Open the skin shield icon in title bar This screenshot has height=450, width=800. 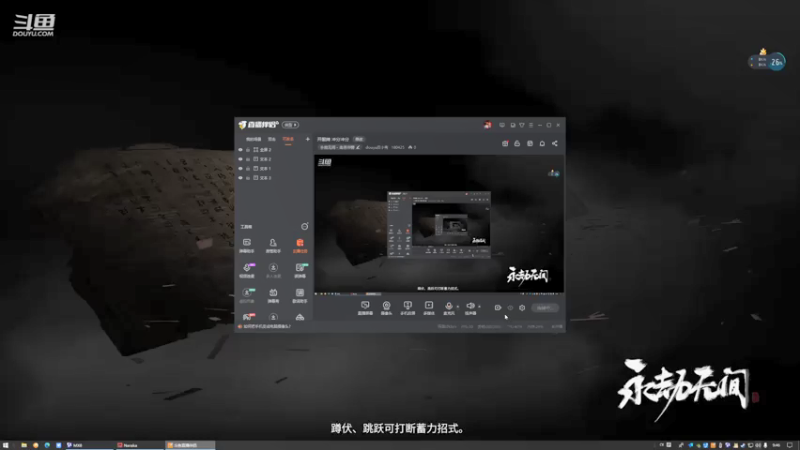click(x=522, y=125)
